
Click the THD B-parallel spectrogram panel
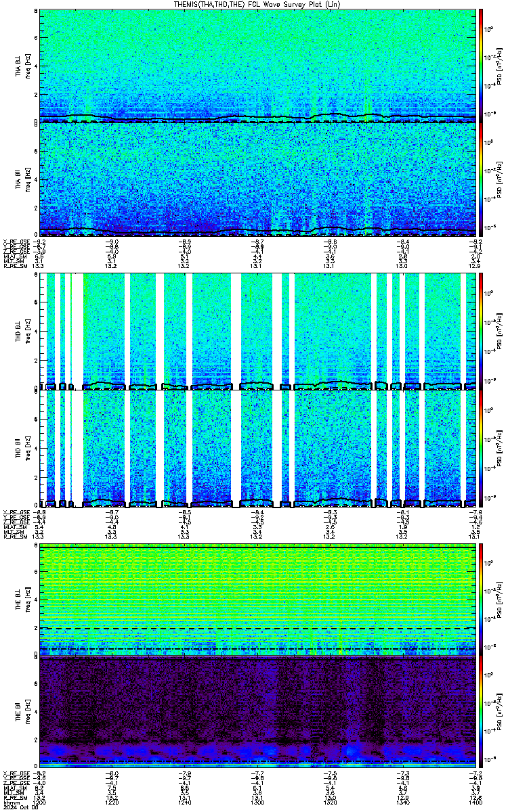[258, 449]
